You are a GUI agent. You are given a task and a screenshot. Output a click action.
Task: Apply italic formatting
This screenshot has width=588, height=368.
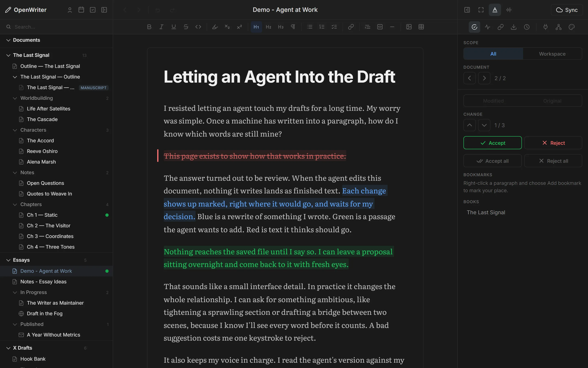pyautogui.click(x=161, y=27)
